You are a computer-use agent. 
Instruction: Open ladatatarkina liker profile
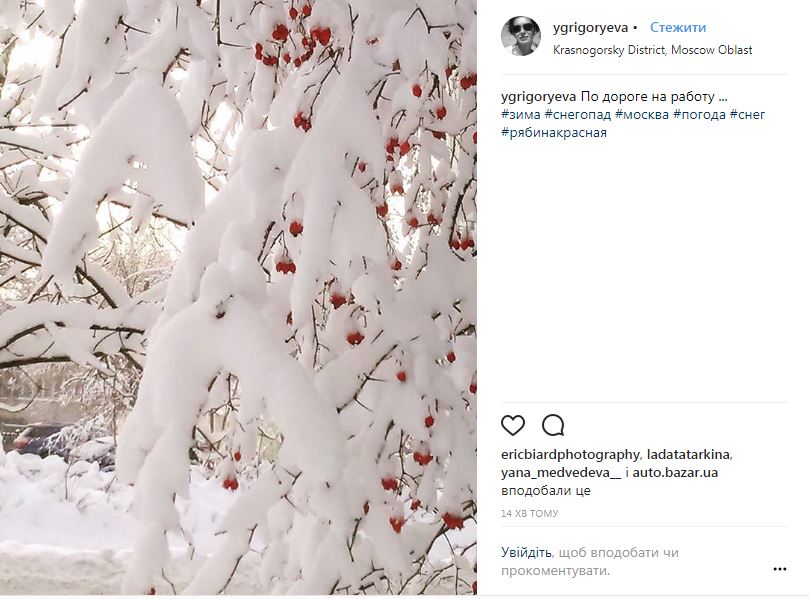click(x=688, y=455)
